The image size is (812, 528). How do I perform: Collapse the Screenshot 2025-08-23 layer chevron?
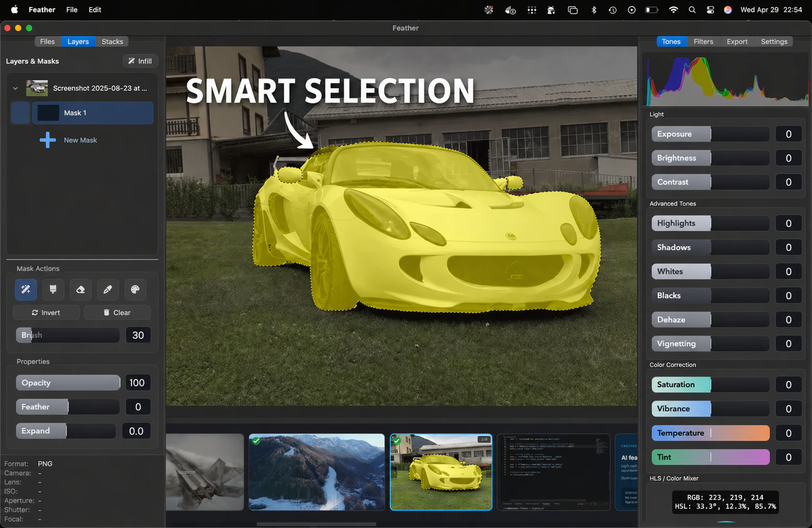pyautogui.click(x=15, y=88)
